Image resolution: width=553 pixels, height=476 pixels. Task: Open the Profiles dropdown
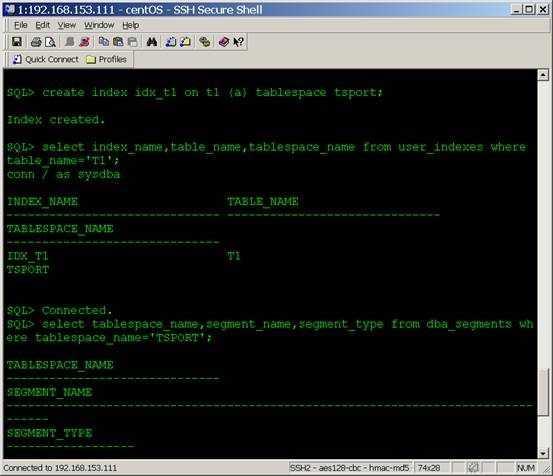tap(107, 59)
